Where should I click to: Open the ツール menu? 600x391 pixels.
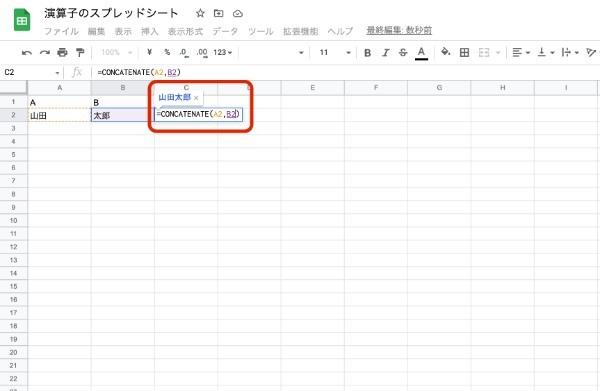[261, 31]
